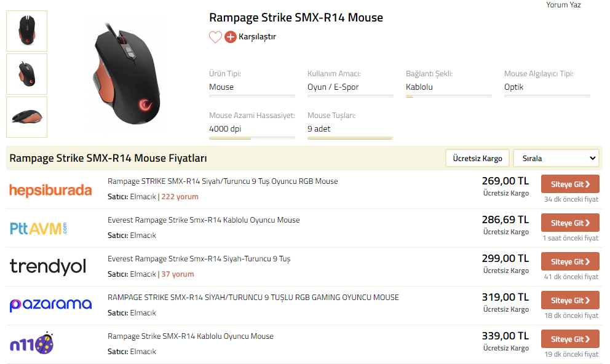Select the angled-view mouse thumbnail
Viewport: 610px width, 364px height.
click(27, 74)
